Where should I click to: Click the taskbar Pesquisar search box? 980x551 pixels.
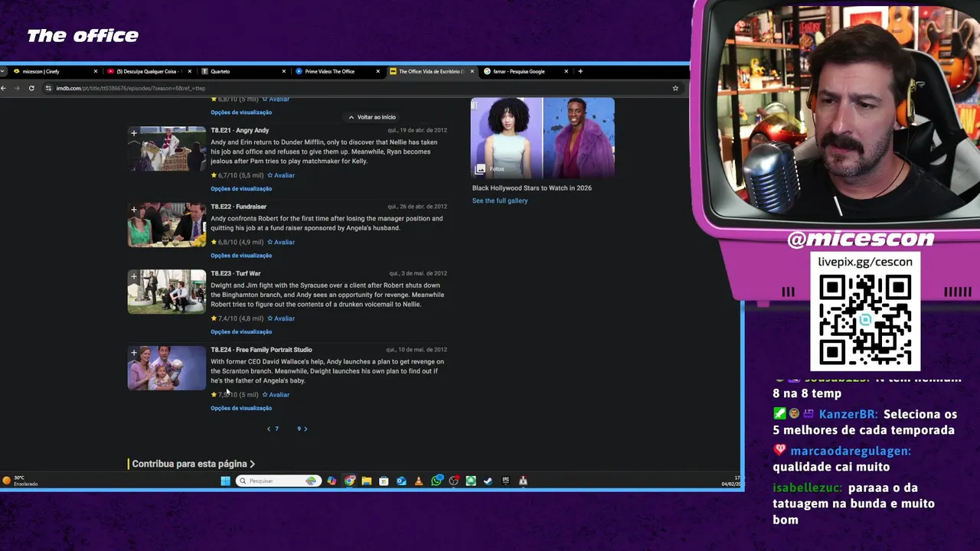[279, 481]
